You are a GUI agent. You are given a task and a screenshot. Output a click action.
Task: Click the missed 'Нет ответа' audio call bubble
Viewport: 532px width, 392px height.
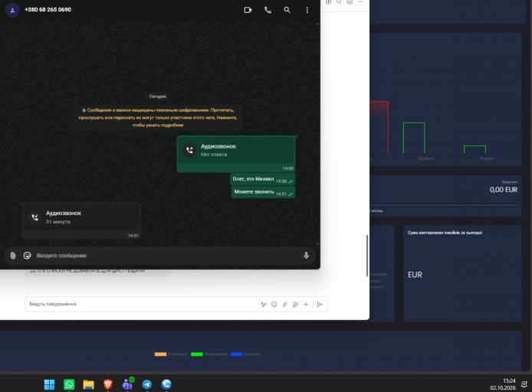pos(236,154)
